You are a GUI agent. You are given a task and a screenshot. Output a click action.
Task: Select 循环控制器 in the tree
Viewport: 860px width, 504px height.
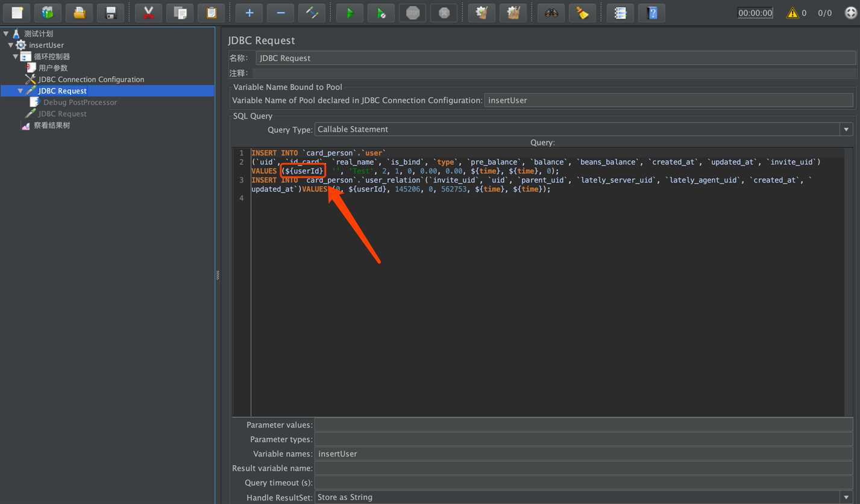pos(52,57)
